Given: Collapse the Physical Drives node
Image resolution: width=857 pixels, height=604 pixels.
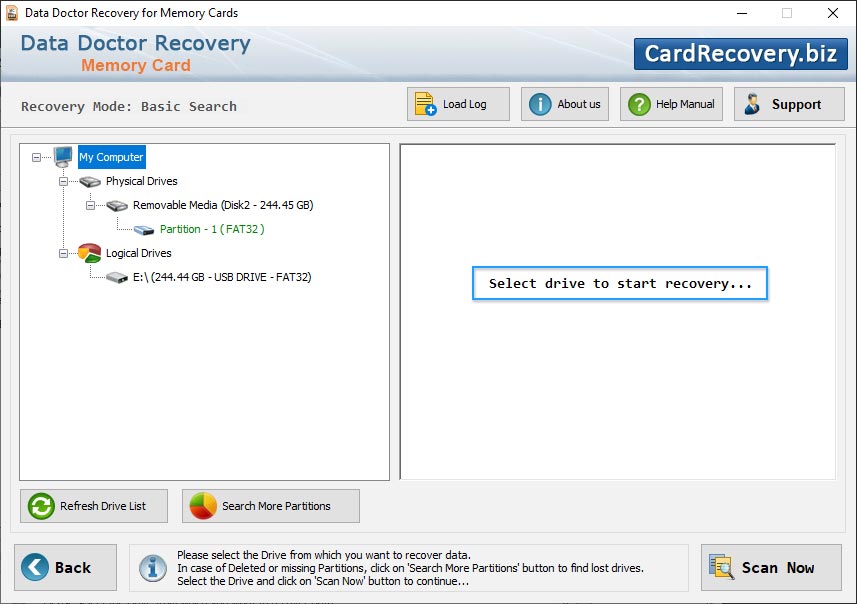Looking at the screenshot, I should [x=63, y=181].
